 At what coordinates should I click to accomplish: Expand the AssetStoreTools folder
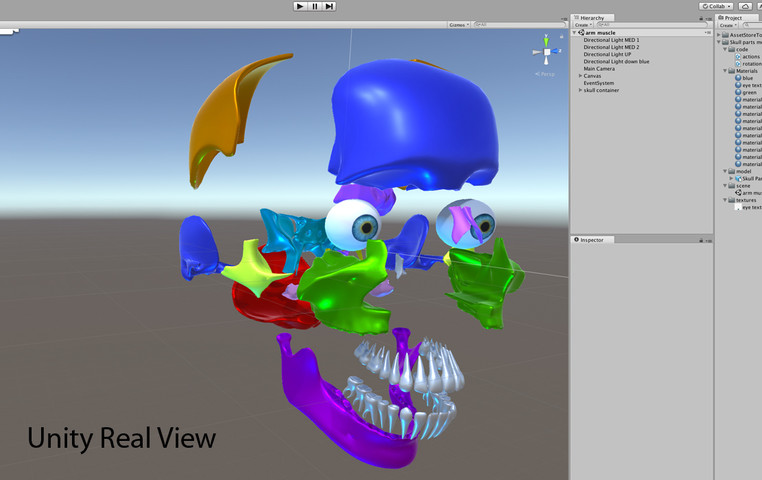click(719, 35)
